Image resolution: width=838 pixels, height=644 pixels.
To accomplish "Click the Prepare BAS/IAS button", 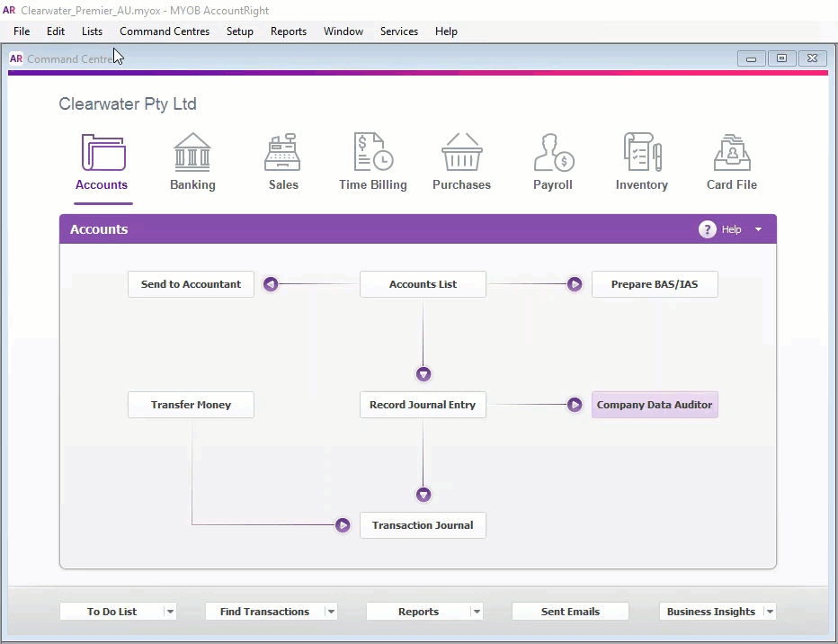I will (655, 284).
